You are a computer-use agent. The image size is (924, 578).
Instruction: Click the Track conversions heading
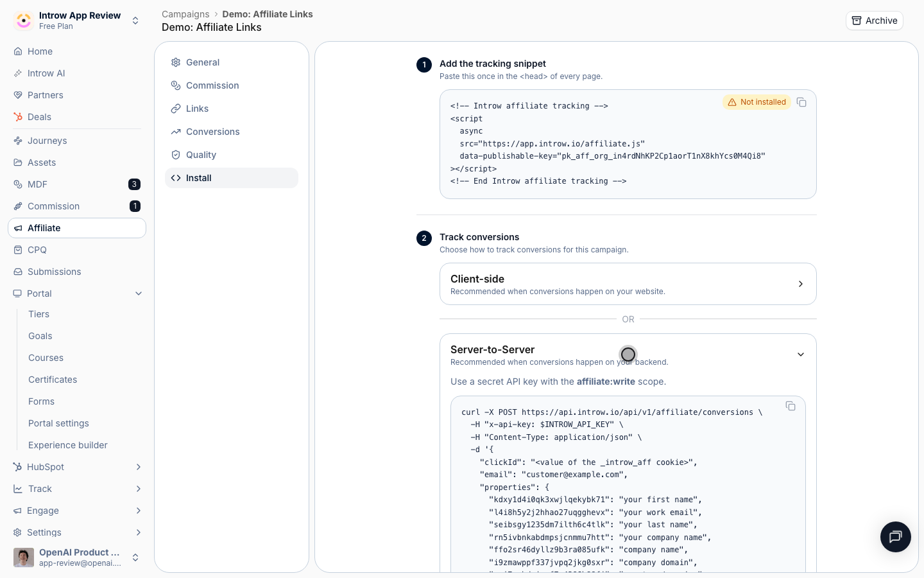(x=479, y=237)
